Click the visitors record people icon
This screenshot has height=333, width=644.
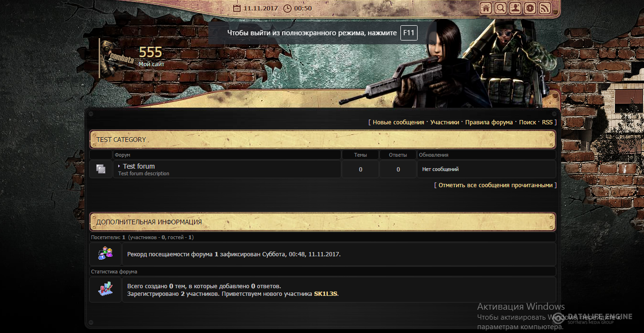click(105, 253)
